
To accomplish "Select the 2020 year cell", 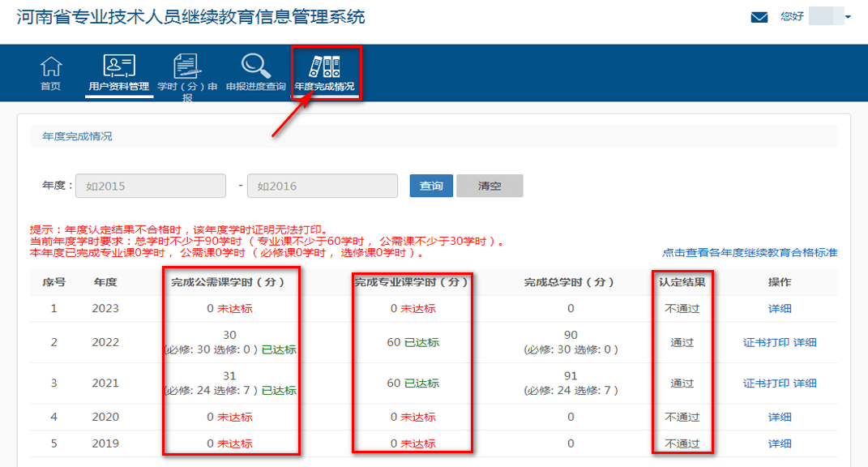I will point(105,418).
